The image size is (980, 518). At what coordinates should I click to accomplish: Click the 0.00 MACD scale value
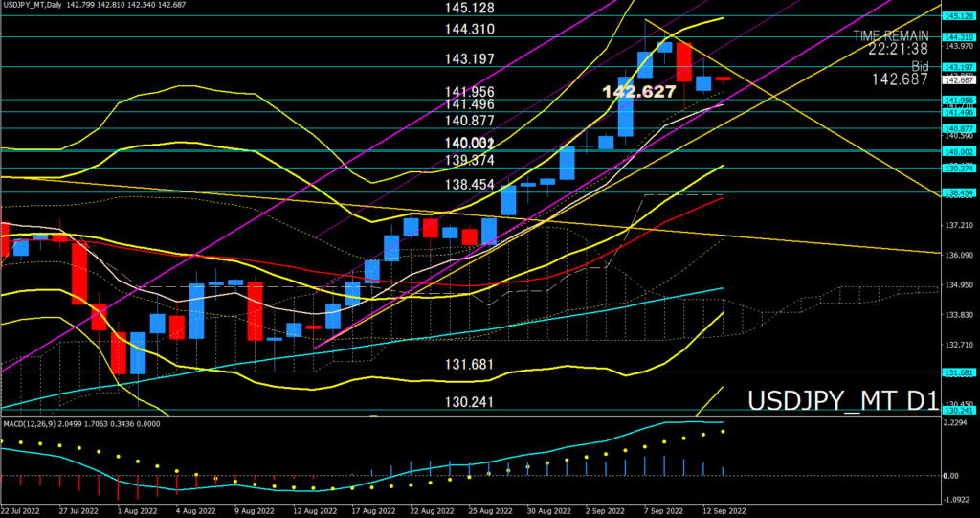pyautogui.click(x=952, y=476)
